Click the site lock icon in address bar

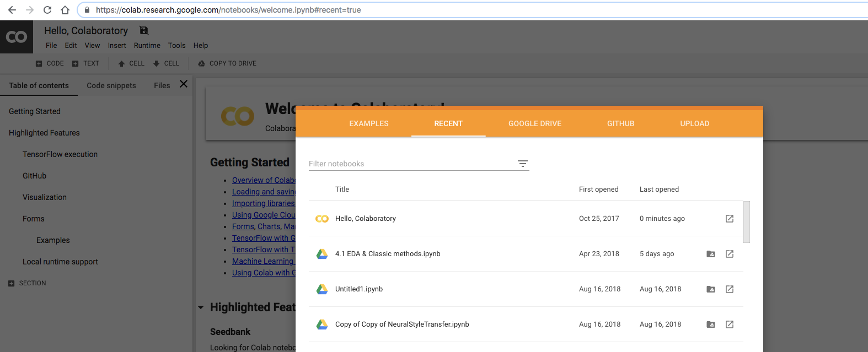point(87,10)
